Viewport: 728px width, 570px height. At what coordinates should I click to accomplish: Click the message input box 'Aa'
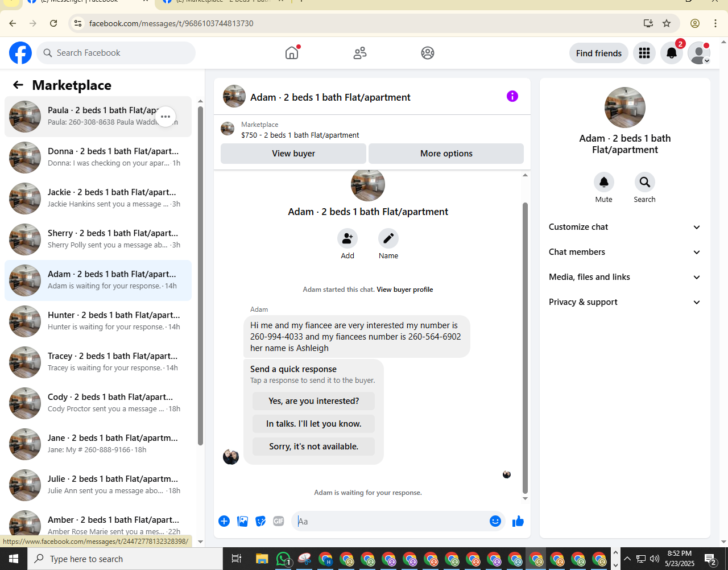click(x=390, y=521)
